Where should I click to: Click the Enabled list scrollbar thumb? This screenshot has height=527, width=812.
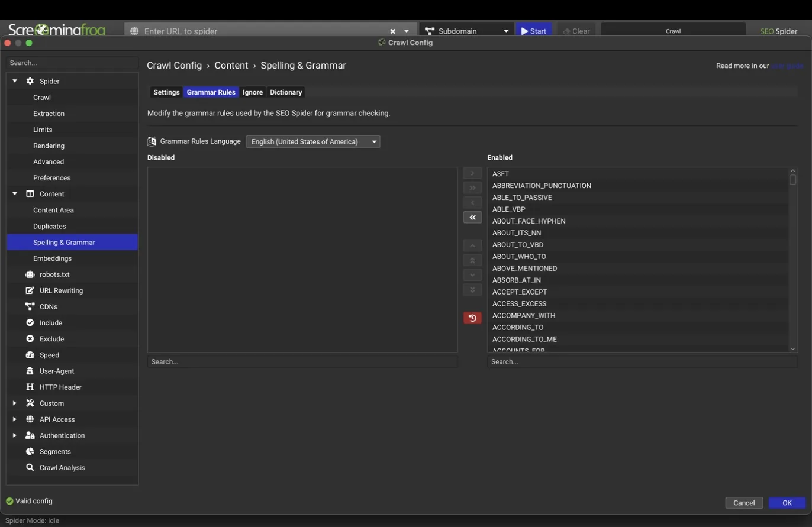coord(793,180)
